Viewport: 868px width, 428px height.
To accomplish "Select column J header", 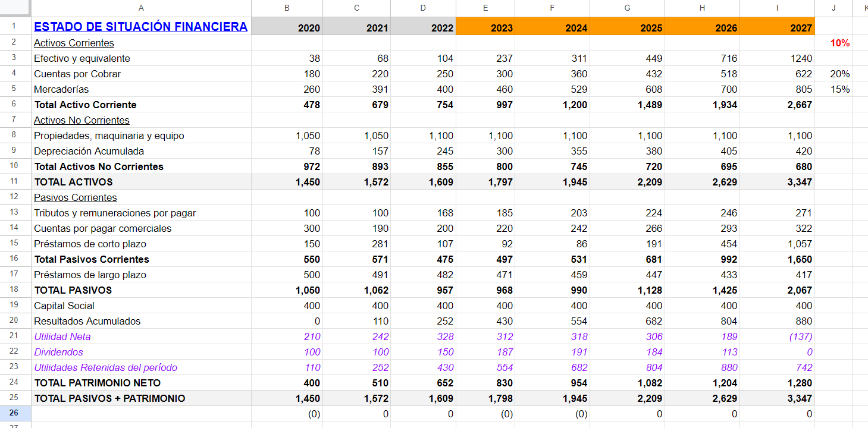I will [x=833, y=8].
